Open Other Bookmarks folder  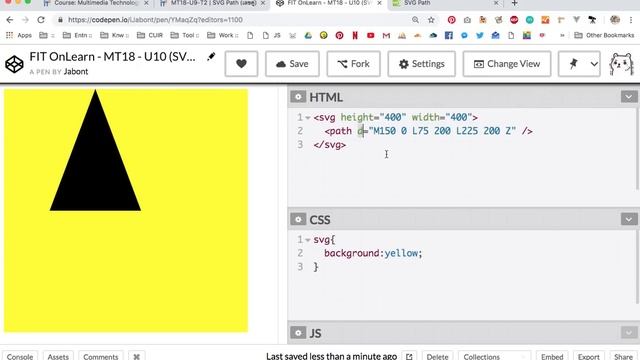[604, 36]
